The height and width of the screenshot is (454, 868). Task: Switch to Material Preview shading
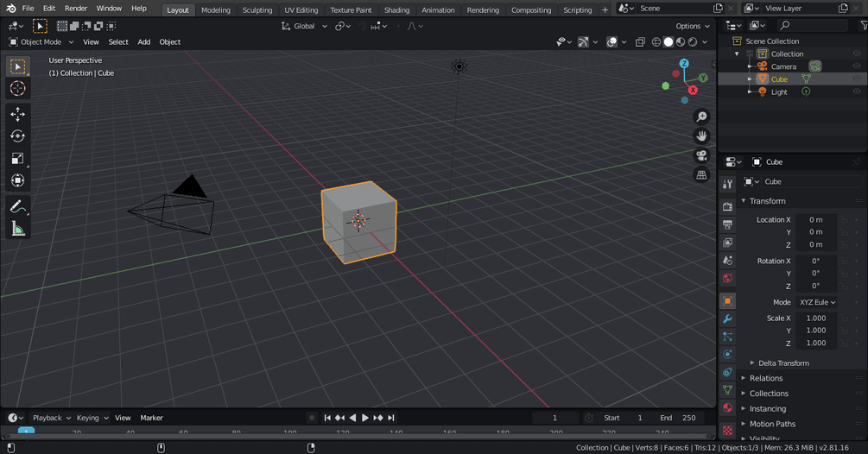point(681,42)
